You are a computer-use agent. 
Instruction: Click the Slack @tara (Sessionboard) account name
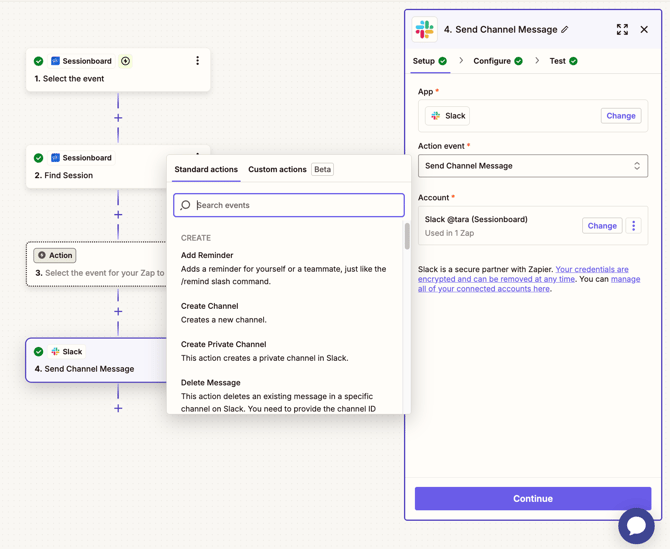(476, 220)
